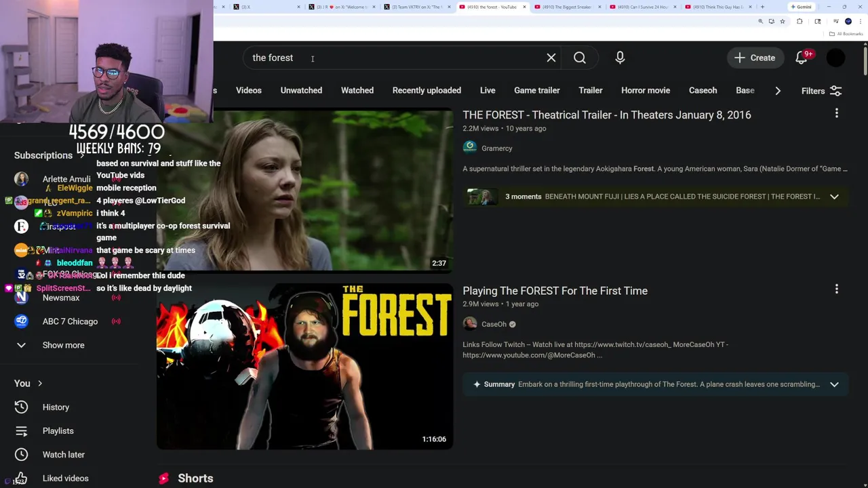Viewport: 868px width, 488px height.
Task: Select the Caseoh filter chip
Action: [703, 90]
